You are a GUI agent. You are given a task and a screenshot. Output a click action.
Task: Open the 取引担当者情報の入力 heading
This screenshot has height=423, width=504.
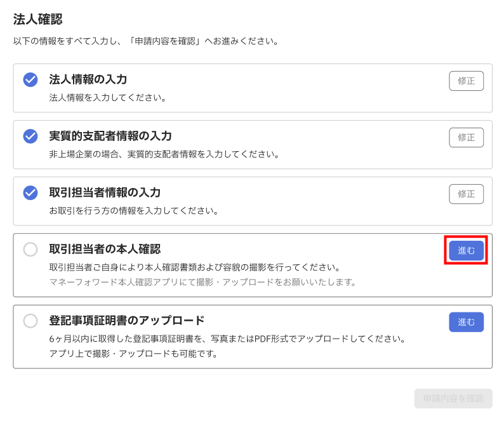click(x=105, y=192)
